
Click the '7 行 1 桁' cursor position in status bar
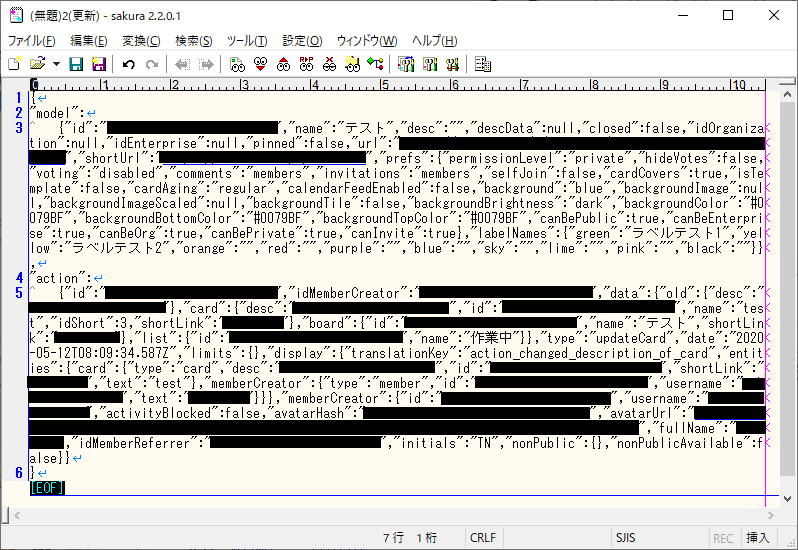410,538
